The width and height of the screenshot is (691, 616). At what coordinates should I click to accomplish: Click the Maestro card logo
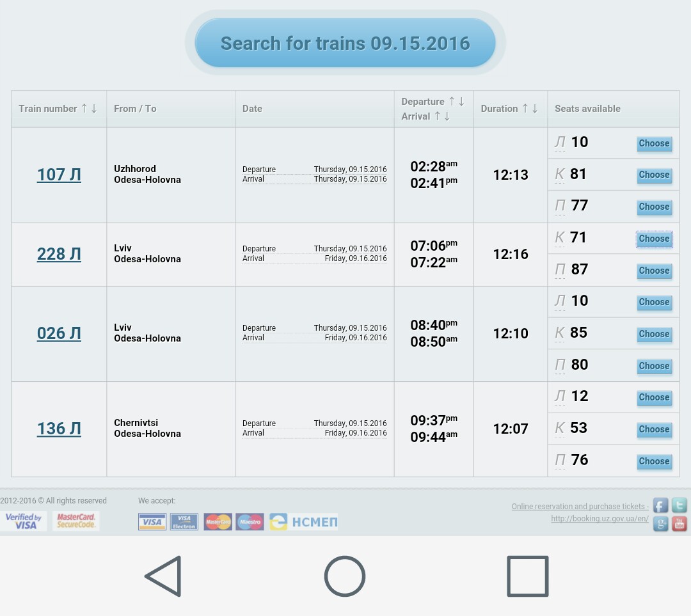click(250, 522)
